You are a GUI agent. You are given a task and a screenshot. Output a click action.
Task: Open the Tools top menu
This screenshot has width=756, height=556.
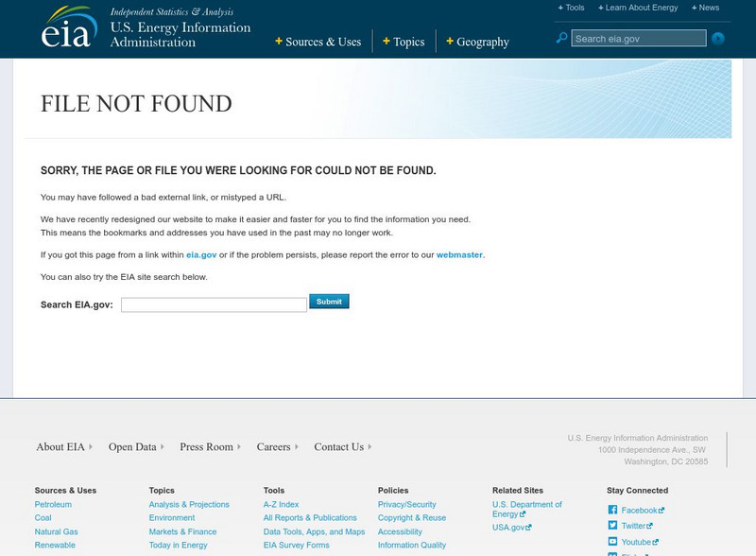pos(571,8)
